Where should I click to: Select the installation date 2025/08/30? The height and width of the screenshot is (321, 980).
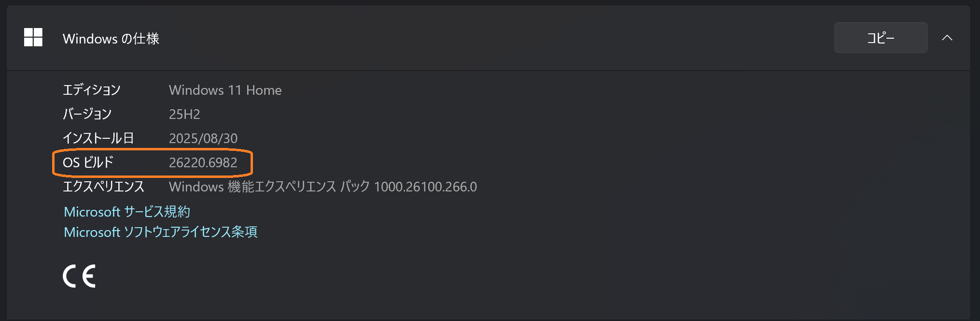pos(203,138)
